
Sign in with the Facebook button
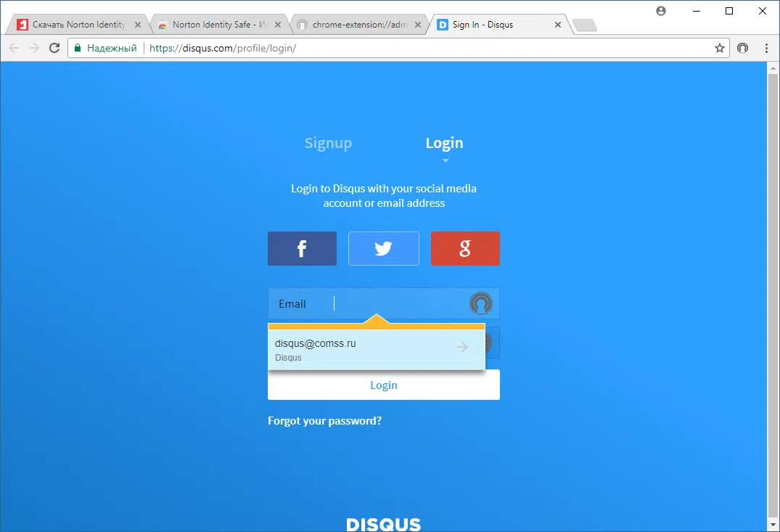coord(302,248)
